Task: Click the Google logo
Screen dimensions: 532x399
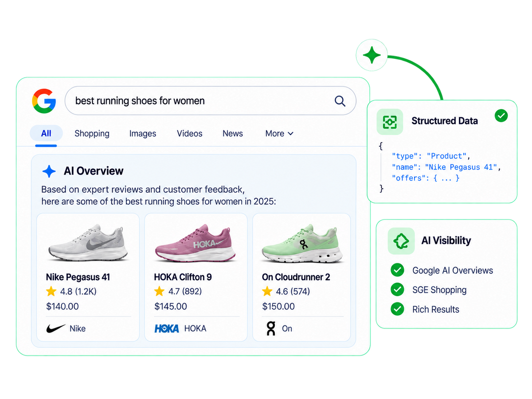Action: coord(44,101)
